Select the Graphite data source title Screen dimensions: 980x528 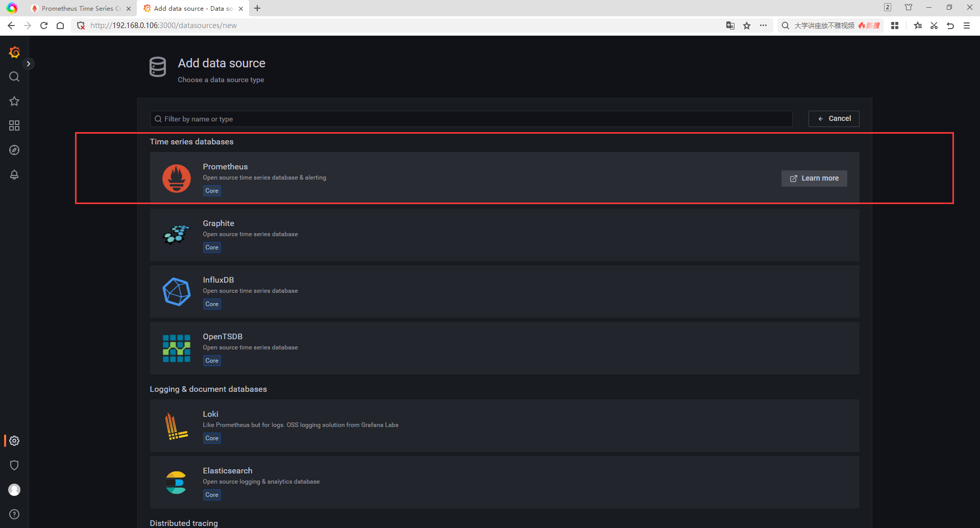pyautogui.click(x=218, y=223)
